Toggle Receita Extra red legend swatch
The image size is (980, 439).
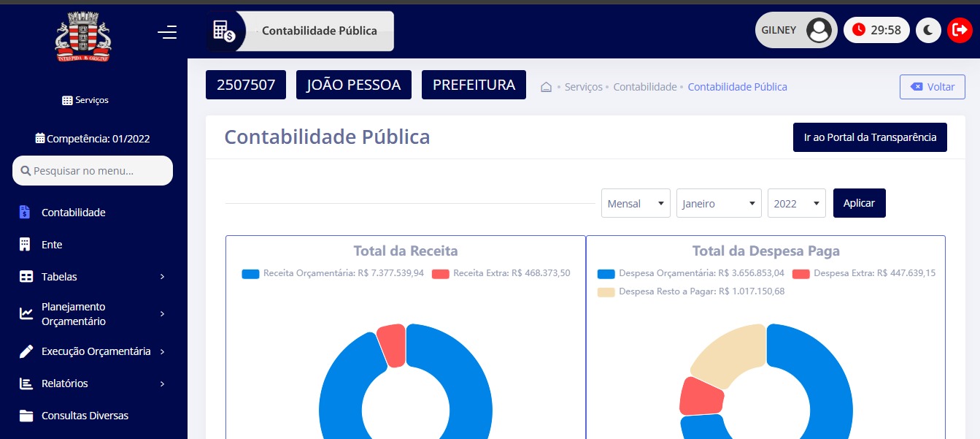[441, 274]
